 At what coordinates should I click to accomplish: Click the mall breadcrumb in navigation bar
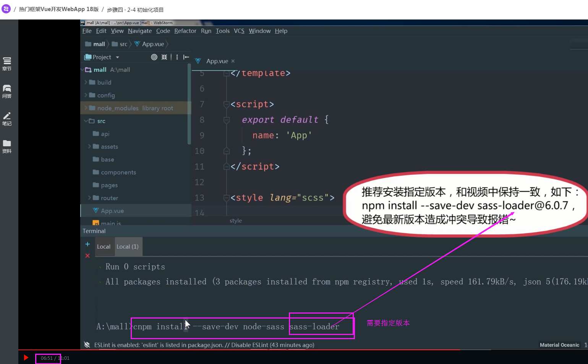95,44
